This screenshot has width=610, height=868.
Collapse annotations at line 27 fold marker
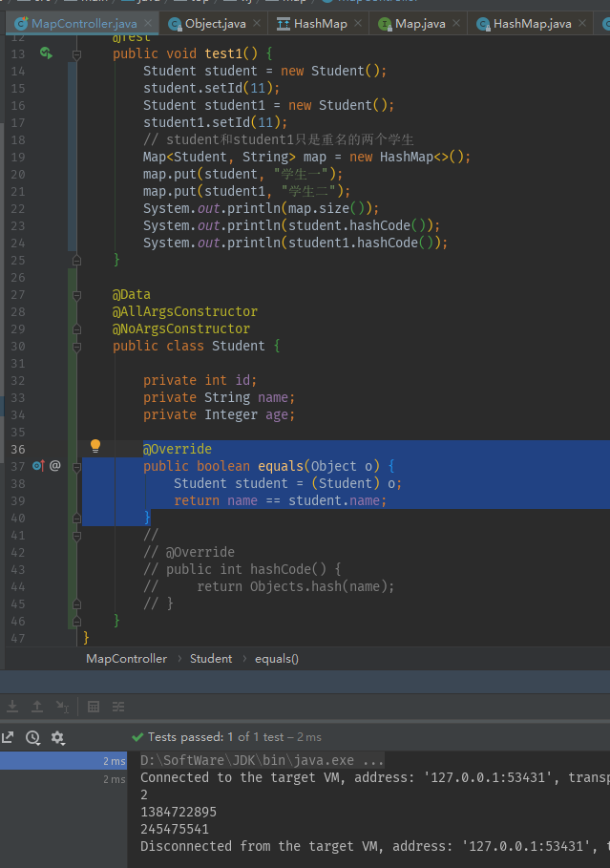[77, 295]
